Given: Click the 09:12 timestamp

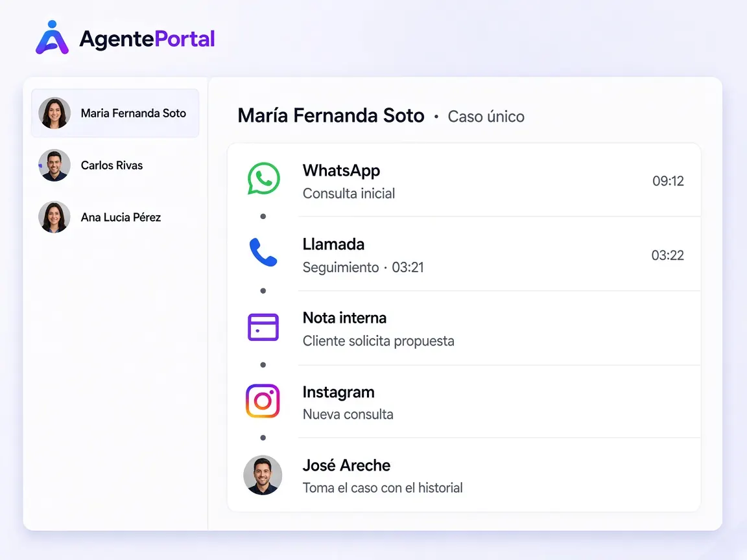Looking at the screenshot, I should click(668, 181).
